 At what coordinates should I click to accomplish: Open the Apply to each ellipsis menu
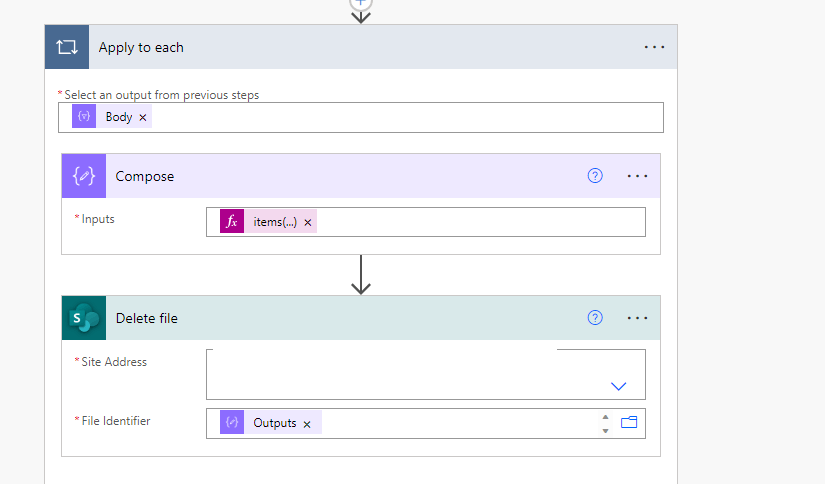click(654, 47)
